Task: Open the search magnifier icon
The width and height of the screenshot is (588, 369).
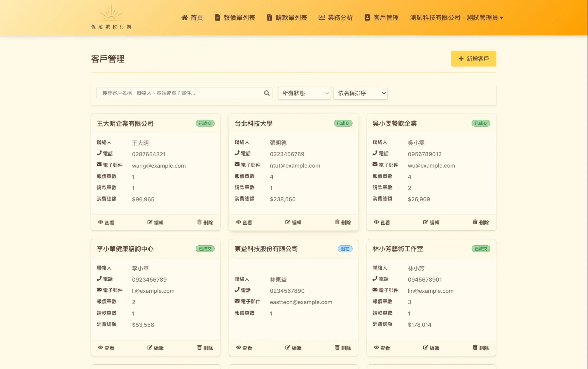Action: tap(266, 93)
